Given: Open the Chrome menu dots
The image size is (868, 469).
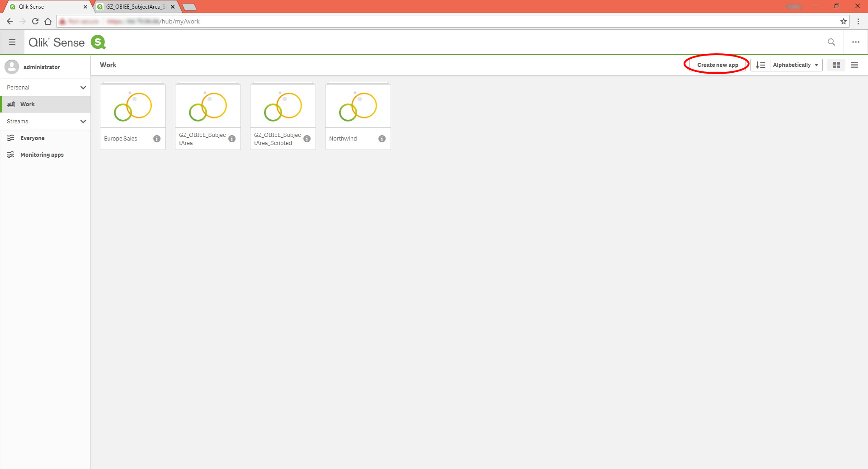Looking at the screenshot, I should [858, 21].
